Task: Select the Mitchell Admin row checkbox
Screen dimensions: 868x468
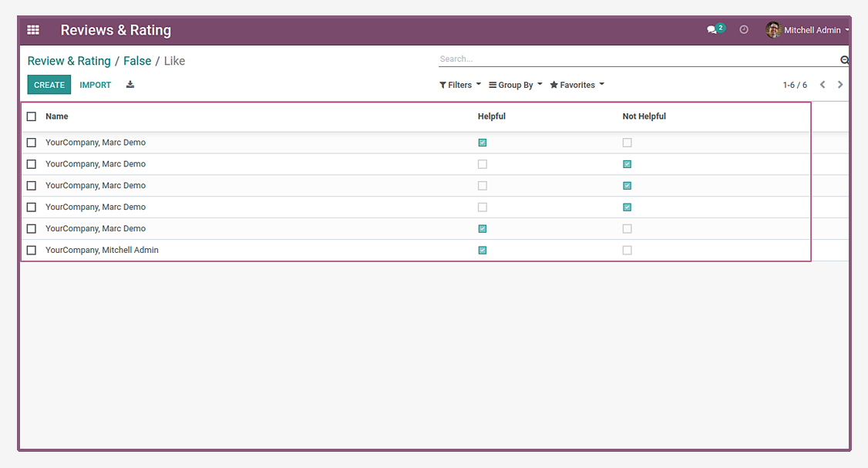Action: (x=32, y=251)
